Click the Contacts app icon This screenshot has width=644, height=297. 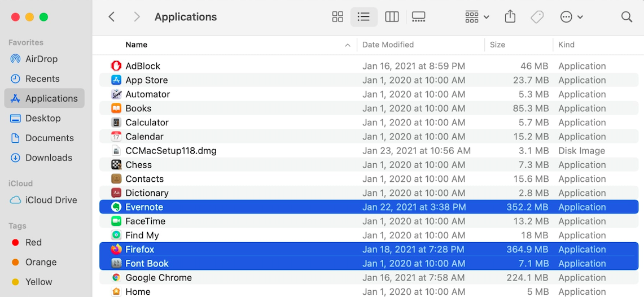coord(116,178)
